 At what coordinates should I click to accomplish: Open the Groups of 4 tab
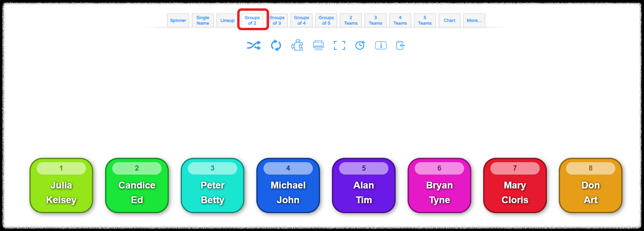pos(301,20)
